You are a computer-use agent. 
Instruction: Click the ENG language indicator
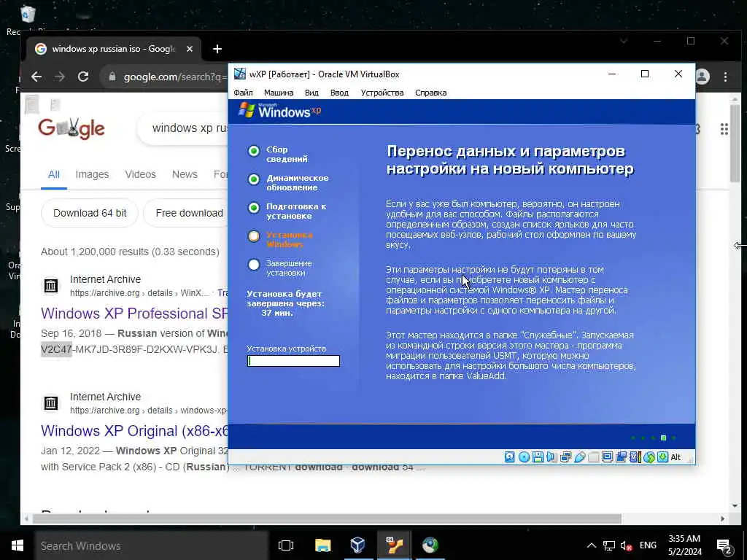[x=648, y=545]
